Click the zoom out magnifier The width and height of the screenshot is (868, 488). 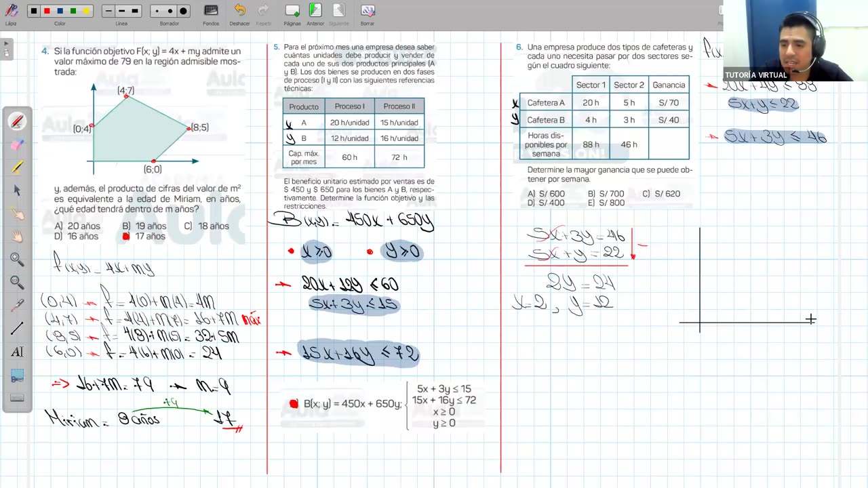[x=17, y=283]
